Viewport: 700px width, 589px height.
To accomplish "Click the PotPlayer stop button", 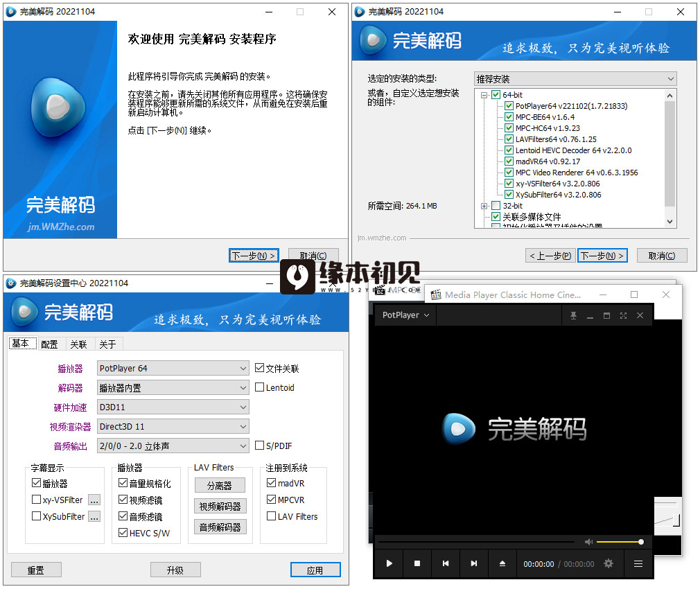I will click(417, 563).
